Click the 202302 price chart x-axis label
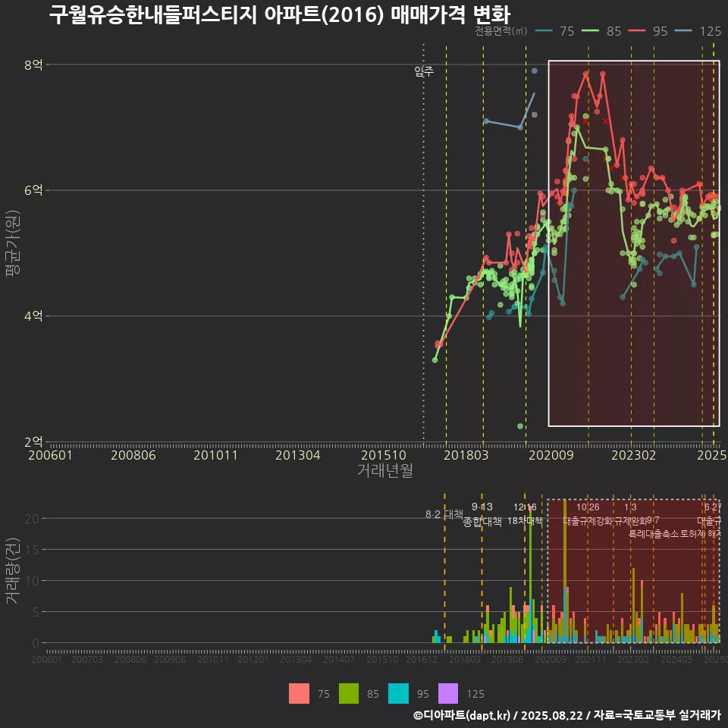The image size is (728, 728). tap(634, 455)
